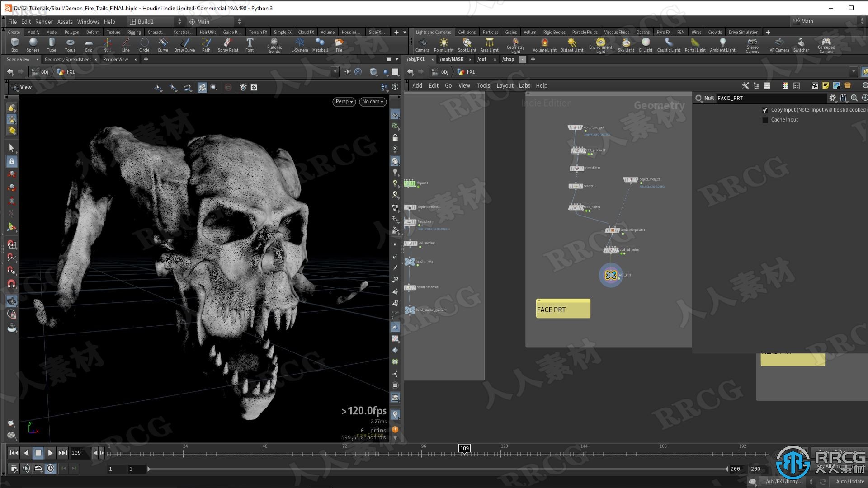Open the Particles menu tab
The width and height of the screenshot is (868, 488).
click(x=490, y=32)
